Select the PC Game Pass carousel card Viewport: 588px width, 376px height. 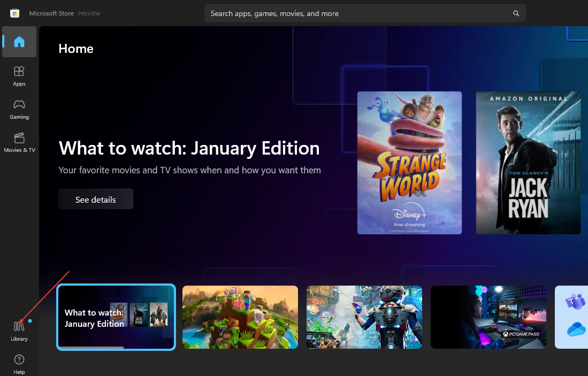pos(488,317)
